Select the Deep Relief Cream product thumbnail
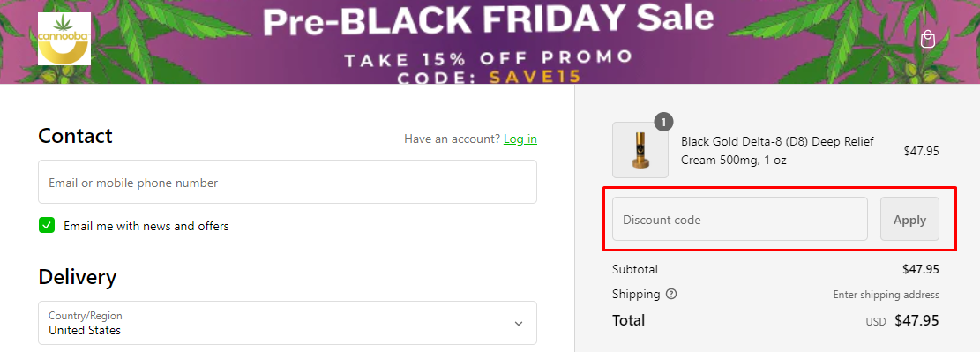980x352 pixels. 640,150
